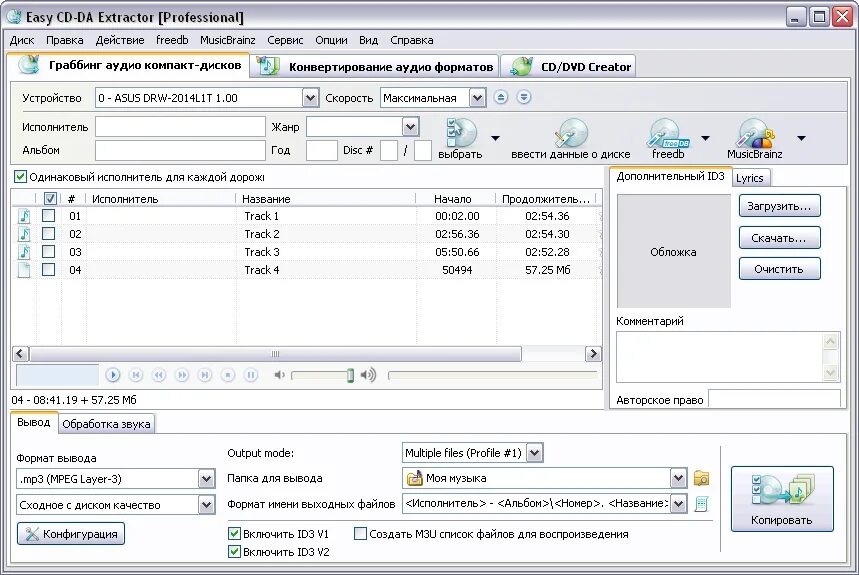This screenshot has height=575, width=859.
Task: Open the freedb dropdown arrow
Action: click(x=706, y=138)
